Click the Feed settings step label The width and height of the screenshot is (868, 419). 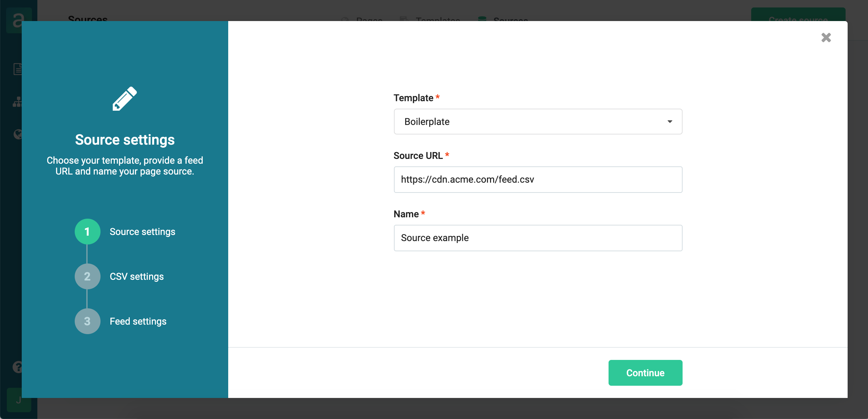pos(138,321)
